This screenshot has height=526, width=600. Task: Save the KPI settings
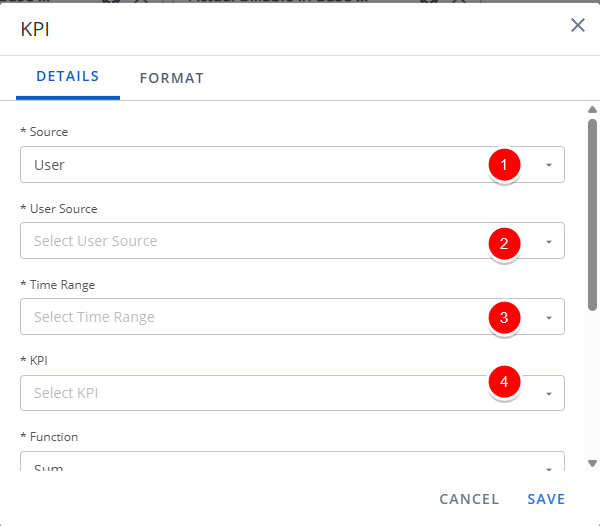[x=546, y=499]
